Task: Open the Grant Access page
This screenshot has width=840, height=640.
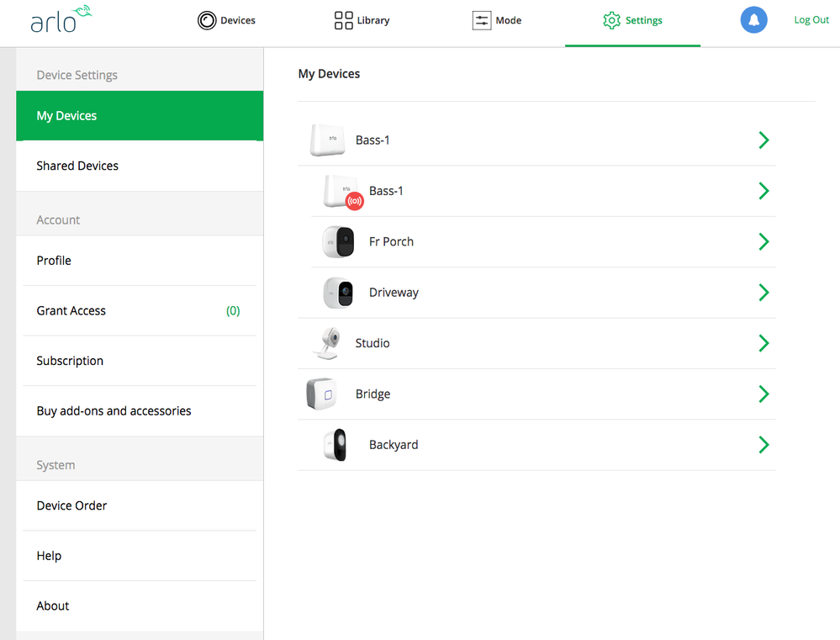Action: (x=140, y=311)
